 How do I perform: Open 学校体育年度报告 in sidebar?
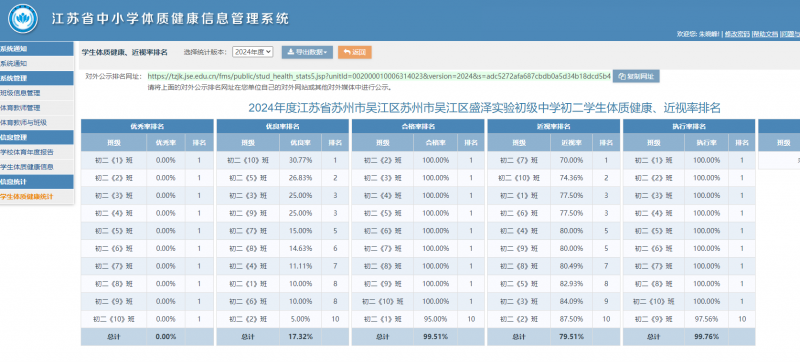[x=37, y=152]
